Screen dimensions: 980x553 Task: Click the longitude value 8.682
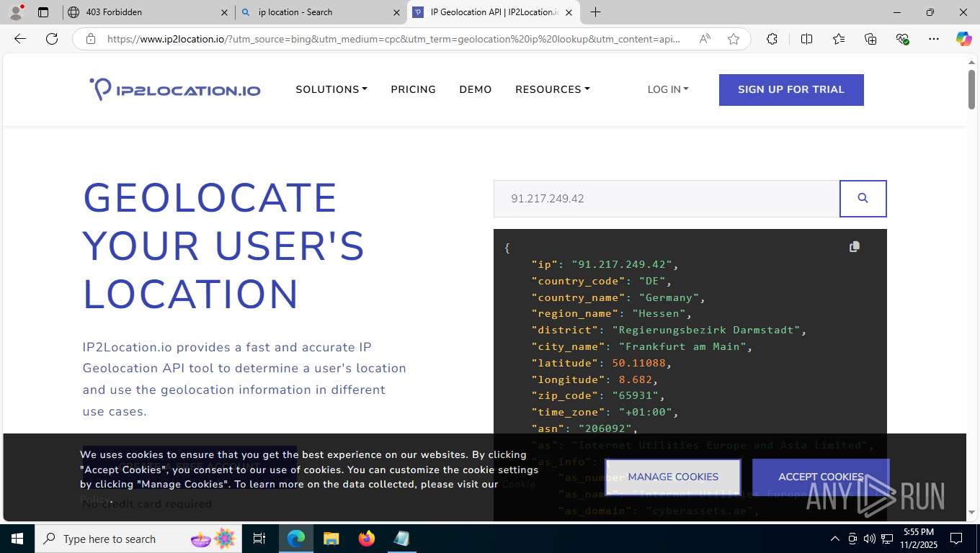pos(635,379)
